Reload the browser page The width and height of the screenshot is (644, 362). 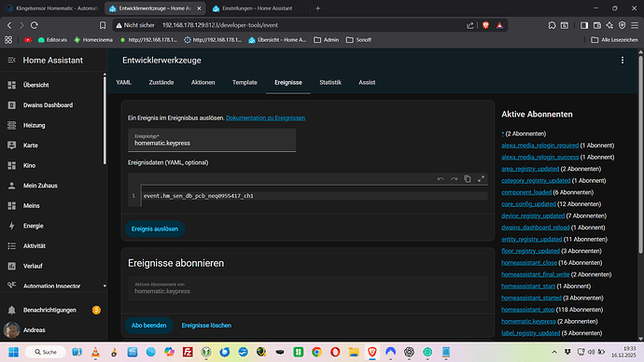click(35, 25)
